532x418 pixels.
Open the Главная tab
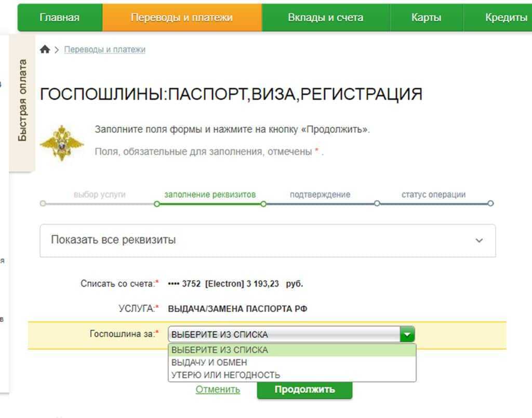tap(59, 18)
